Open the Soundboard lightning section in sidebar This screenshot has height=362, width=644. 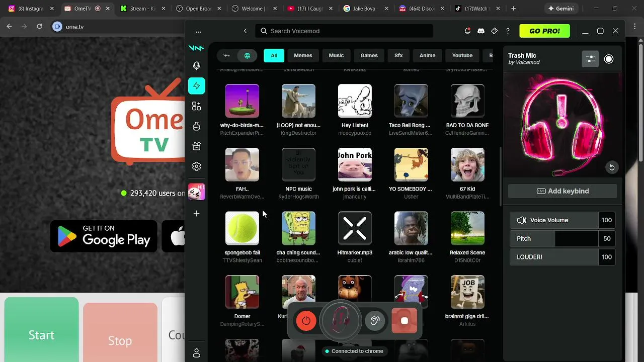click(x=197, y=86)
